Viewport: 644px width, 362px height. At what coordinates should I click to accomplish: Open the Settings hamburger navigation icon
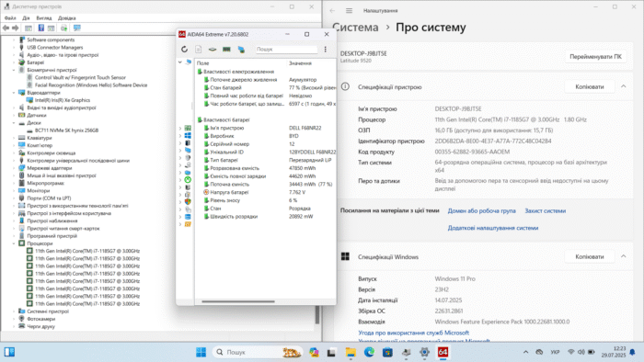click(x=349, y=11)
